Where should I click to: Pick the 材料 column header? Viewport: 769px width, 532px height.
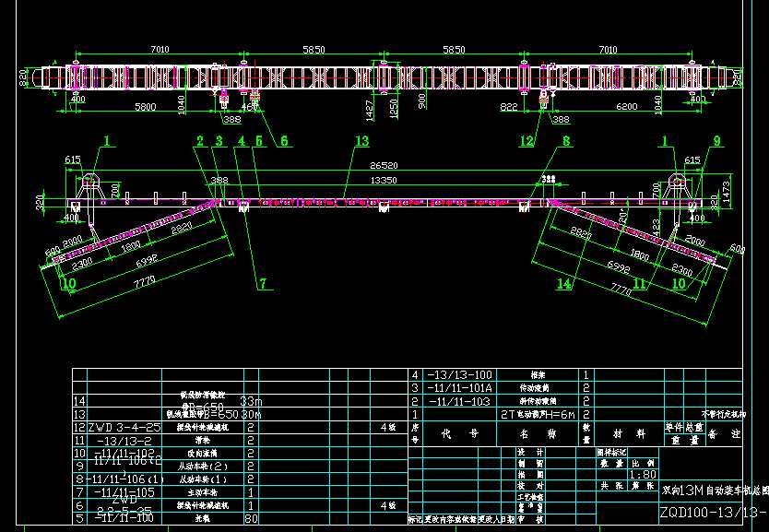pos(630,434)
